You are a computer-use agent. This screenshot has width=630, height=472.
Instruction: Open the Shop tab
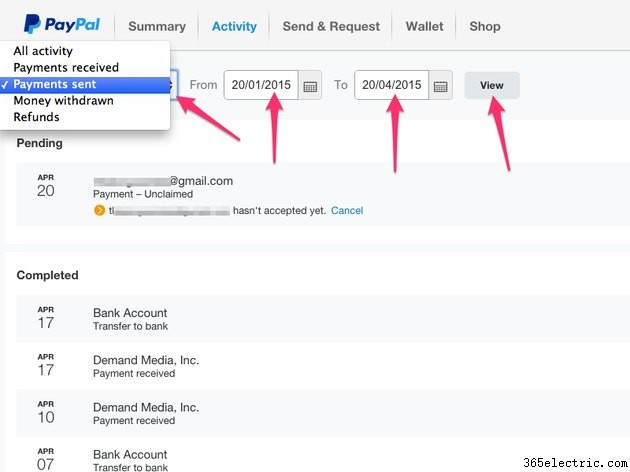[485, 27]
